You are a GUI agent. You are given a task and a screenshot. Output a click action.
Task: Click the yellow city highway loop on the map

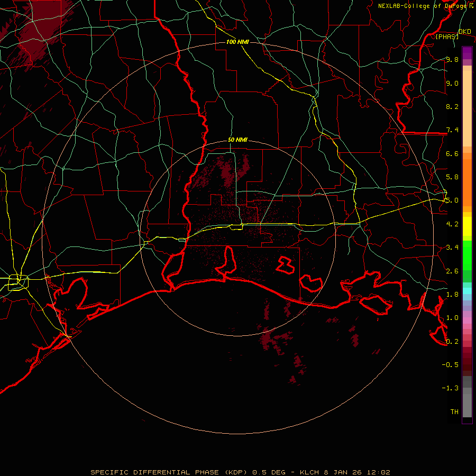(x=18, y=282)
